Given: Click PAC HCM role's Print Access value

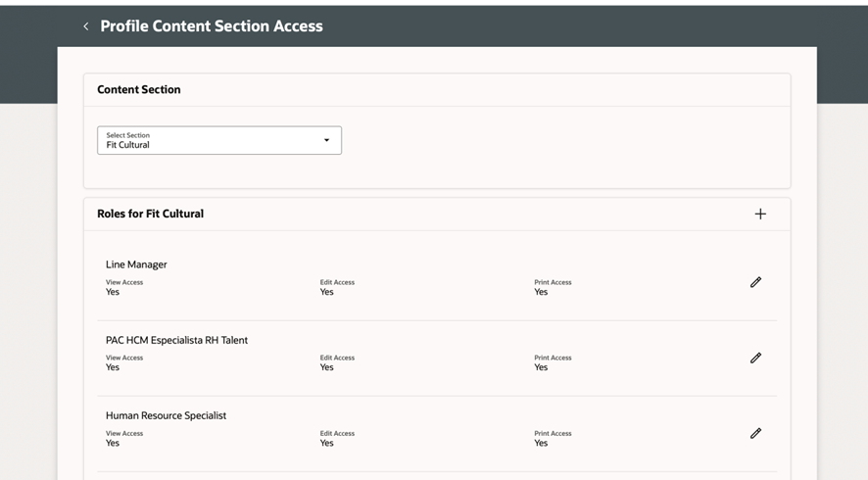Looking at the screenshot, I should coord(541,367).
